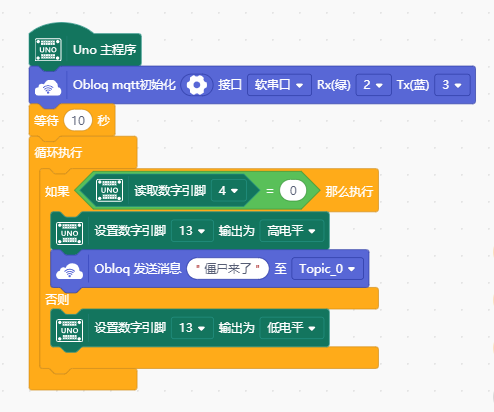This screenshot has width=494, height=412.
Task: Open the Topic_0 dropdown
Action: tap(327, 269)
